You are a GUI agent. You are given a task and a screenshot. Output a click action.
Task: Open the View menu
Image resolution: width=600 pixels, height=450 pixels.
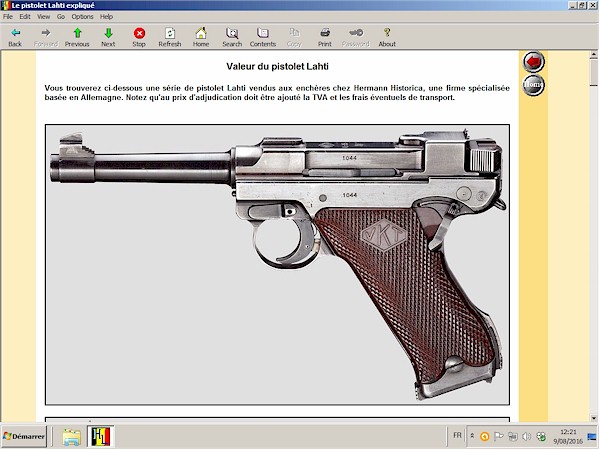tap(43, 16)
